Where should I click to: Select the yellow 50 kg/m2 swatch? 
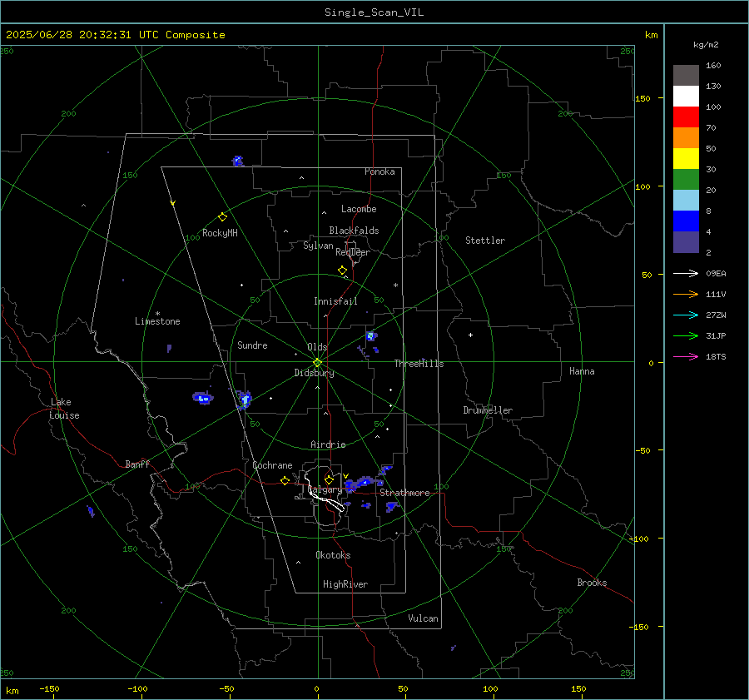point(686,159)
